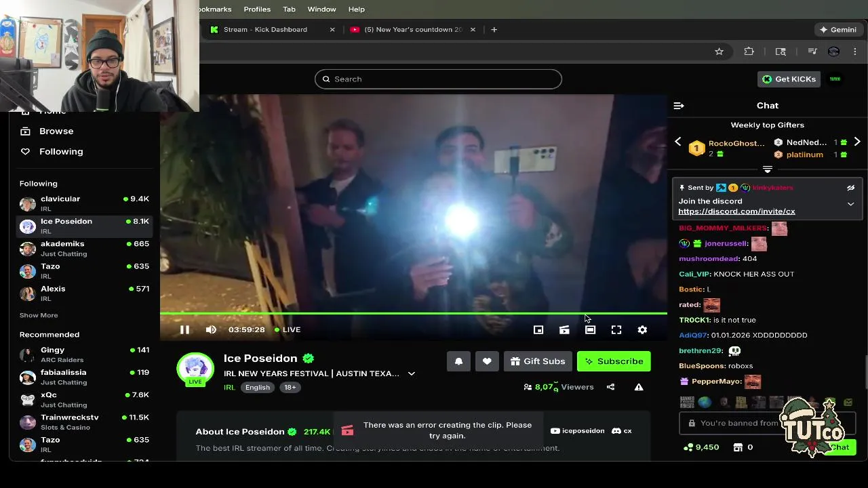
Task: Switch to New Year's countdown YouTube tab
Action: [413, 30]
